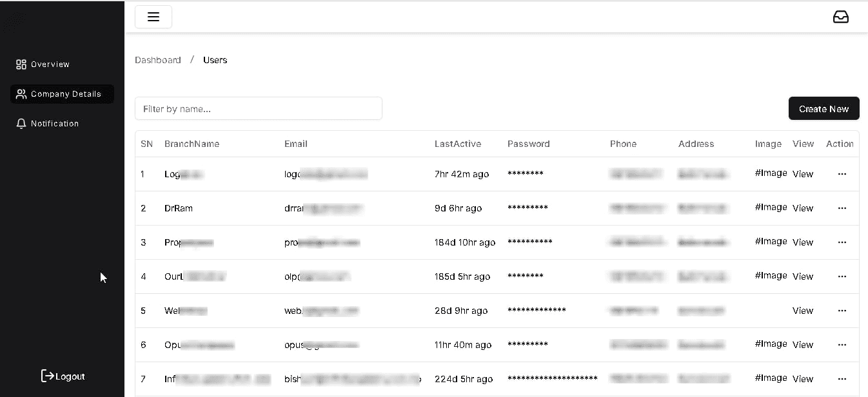Click the Overview grid icon in sidebar
868x397 pixels.
tap(20, 64)
